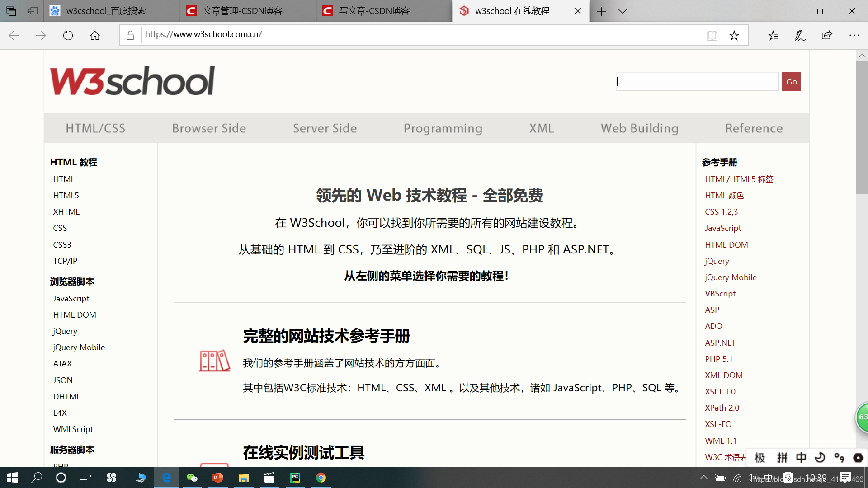Image resolution: width=868 pixels, height=488 pixels.
Task: Go to the browser home page icon
Action: 95,35
